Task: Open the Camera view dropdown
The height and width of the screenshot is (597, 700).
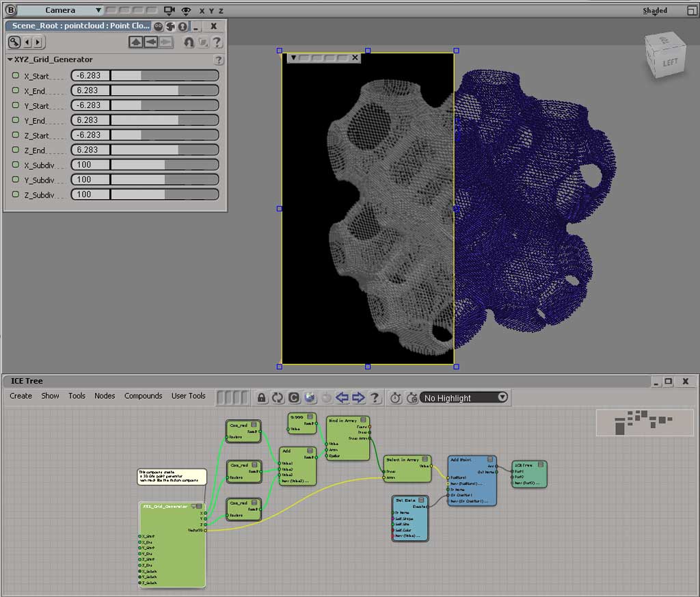Action: (x=60, y=10)
